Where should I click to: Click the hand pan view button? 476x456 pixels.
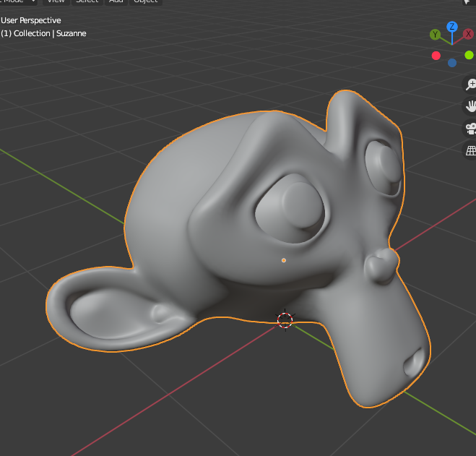tap(471, 106)
